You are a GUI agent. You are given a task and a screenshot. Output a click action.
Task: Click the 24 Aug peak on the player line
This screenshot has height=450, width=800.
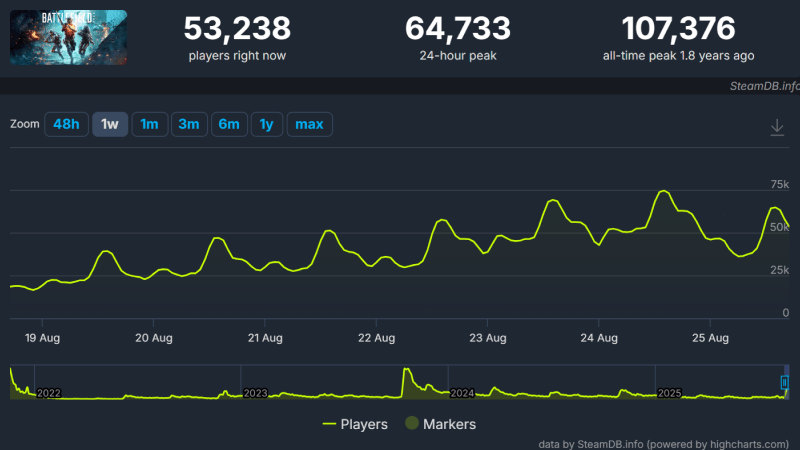(664, 191)
